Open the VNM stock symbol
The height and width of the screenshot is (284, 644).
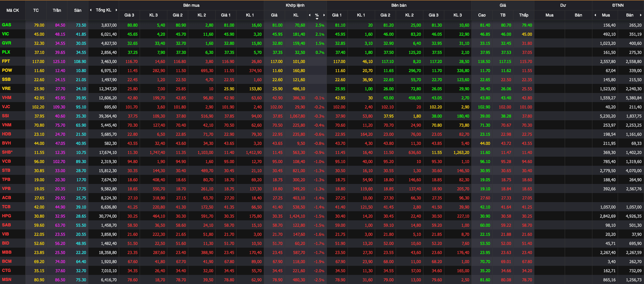6,125
